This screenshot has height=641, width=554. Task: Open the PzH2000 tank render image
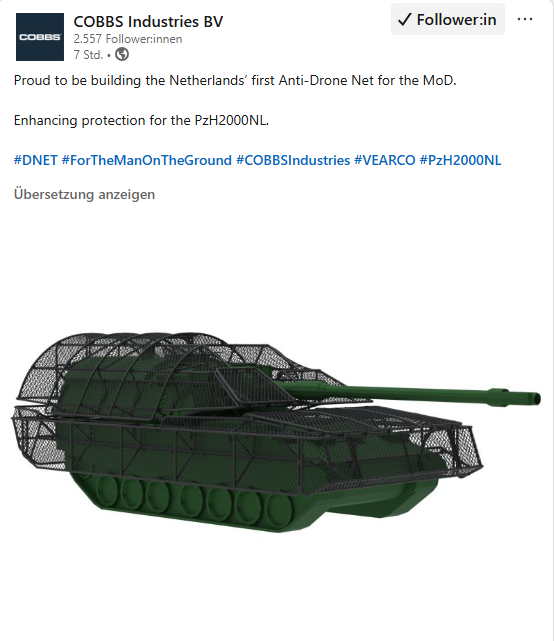(276, 432)
